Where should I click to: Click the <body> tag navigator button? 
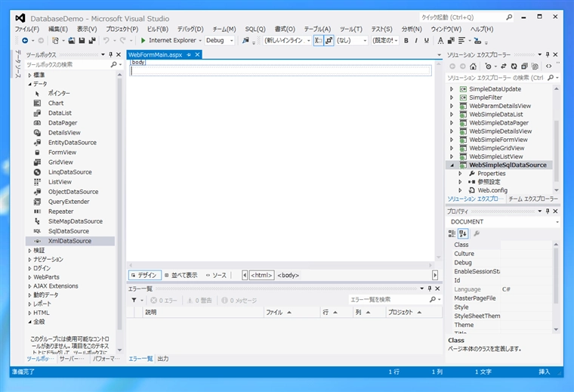click(x=288, y=275)
